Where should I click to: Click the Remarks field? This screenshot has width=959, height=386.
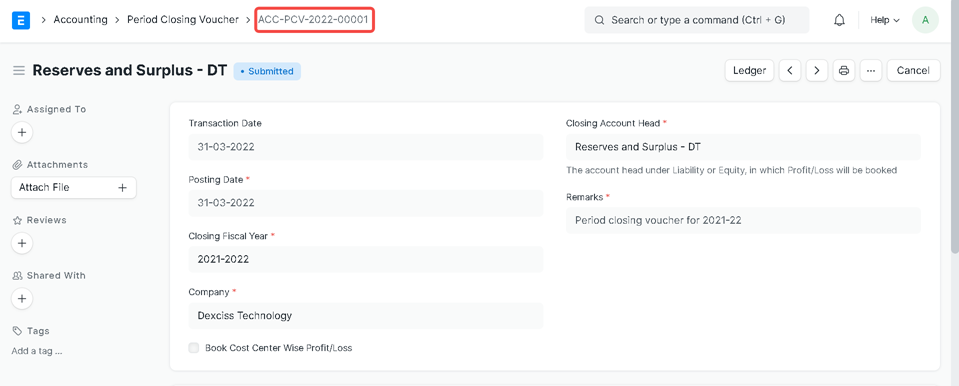[x=743, y=220]
